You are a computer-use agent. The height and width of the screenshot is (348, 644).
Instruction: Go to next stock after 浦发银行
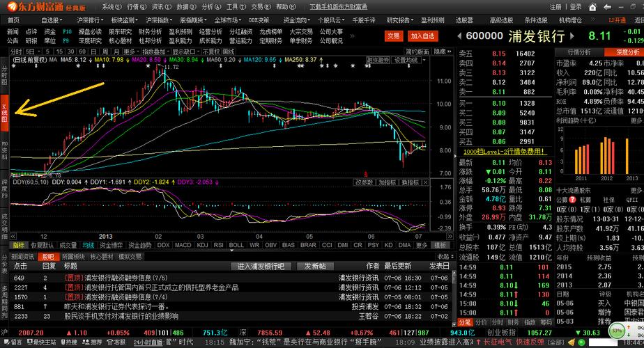(572, 36)
